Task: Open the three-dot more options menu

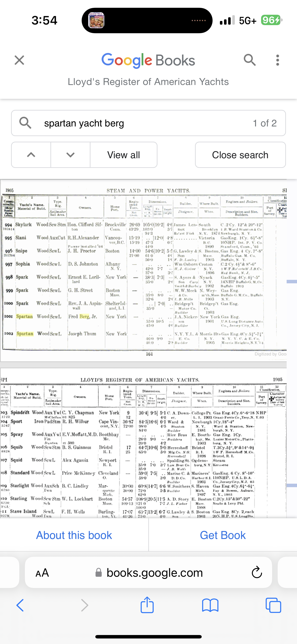Action: coord(277,60)
